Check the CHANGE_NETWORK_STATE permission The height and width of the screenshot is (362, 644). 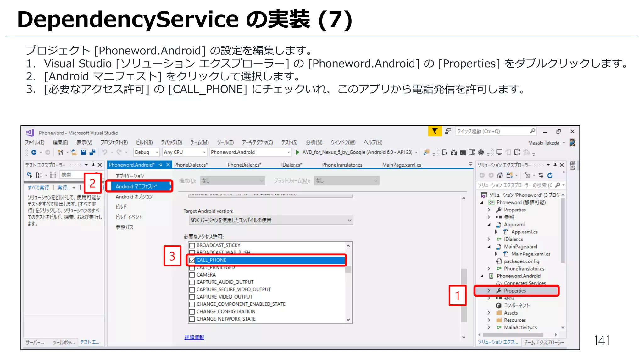pos(192,319)
